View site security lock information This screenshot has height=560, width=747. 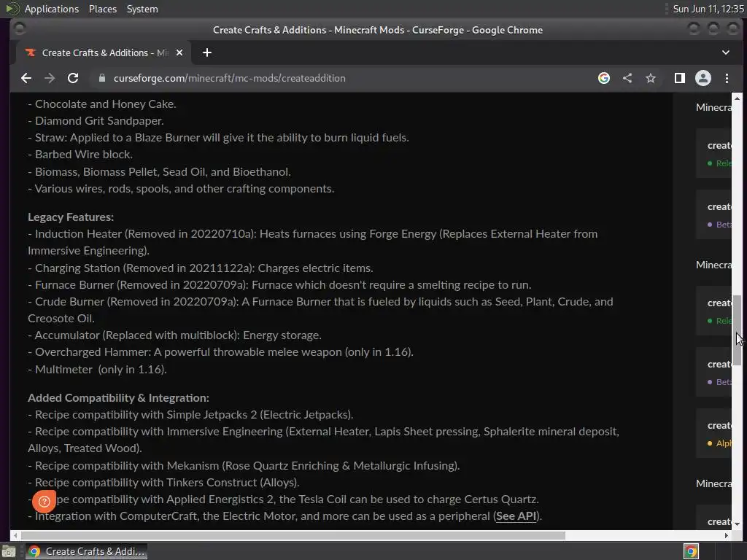coord(101,78)
